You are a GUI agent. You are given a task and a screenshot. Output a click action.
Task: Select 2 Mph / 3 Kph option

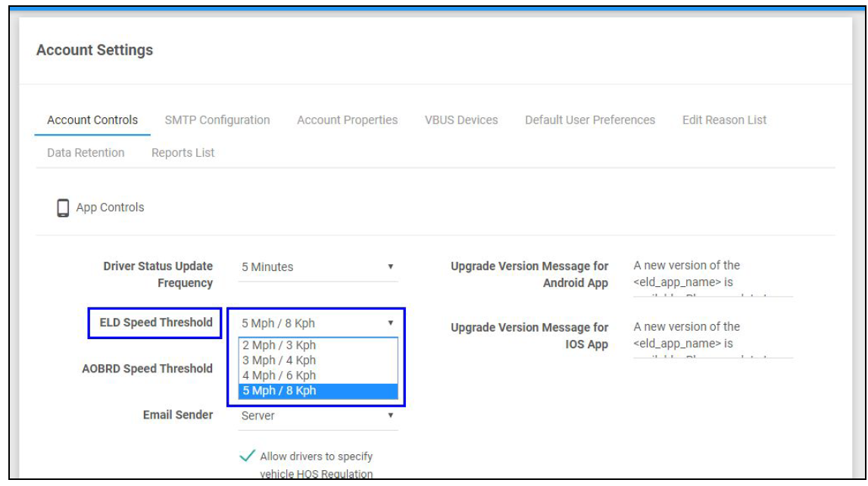[279, 345]
